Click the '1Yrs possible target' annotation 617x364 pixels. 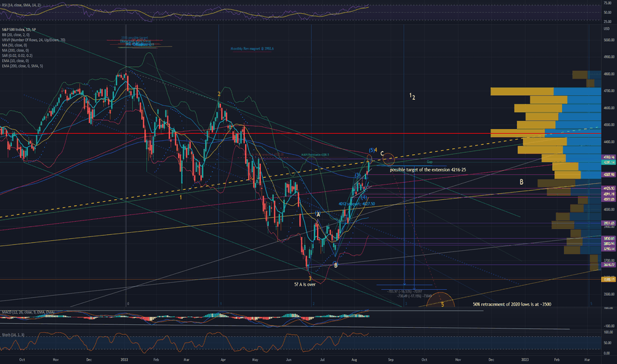[x=135, y=38]
